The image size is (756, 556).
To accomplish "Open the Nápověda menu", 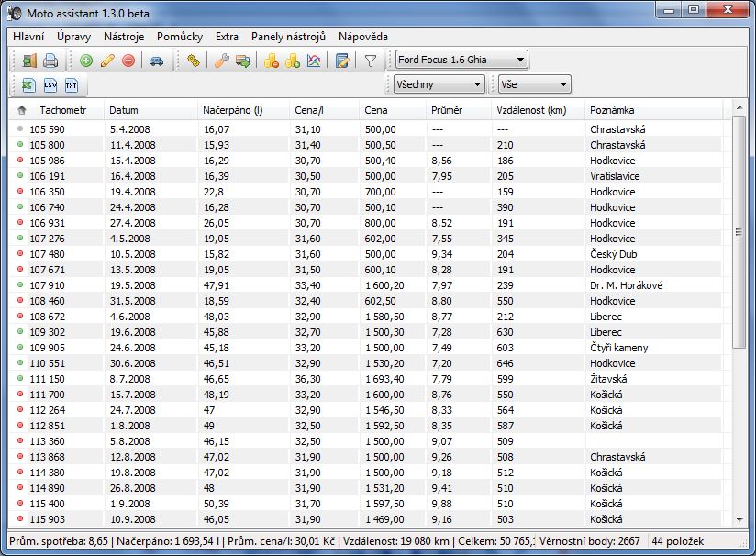I will point(362,37).
